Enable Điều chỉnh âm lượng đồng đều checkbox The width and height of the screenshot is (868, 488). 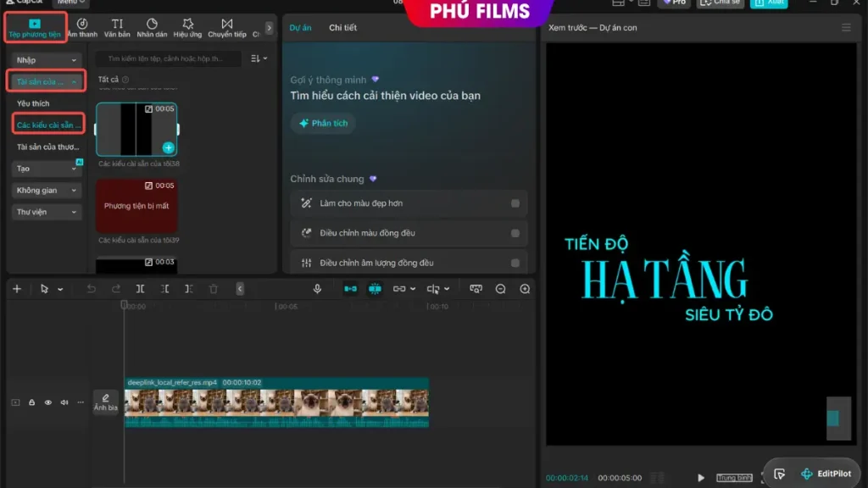coord(515,263)
